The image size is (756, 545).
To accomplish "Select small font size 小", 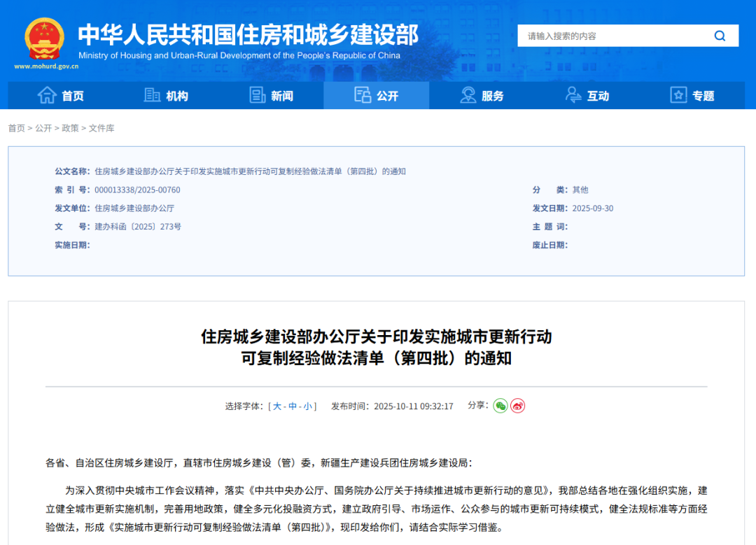I will [x=308, y=406].
